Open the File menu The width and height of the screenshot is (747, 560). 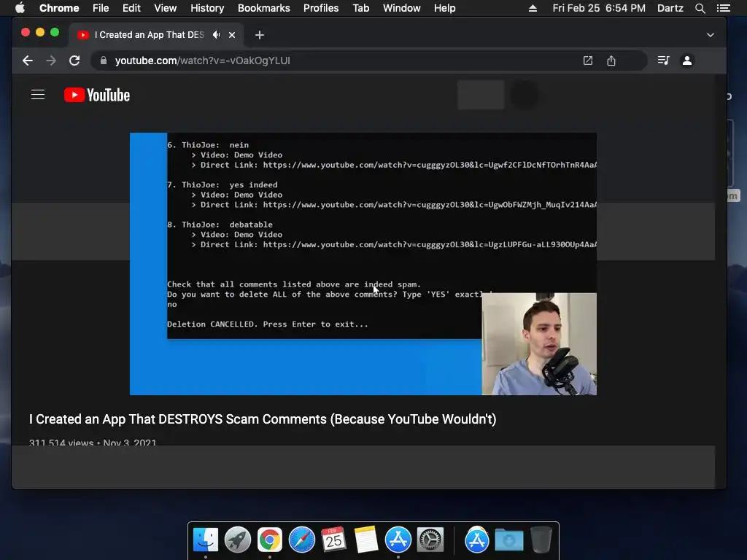pyautogui.click(x=101, y=8)
